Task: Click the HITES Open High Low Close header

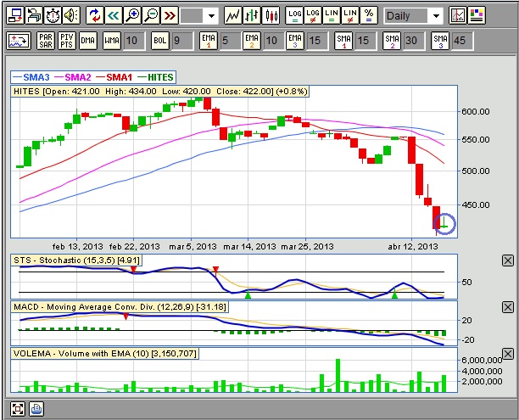Action: (160, 92)
